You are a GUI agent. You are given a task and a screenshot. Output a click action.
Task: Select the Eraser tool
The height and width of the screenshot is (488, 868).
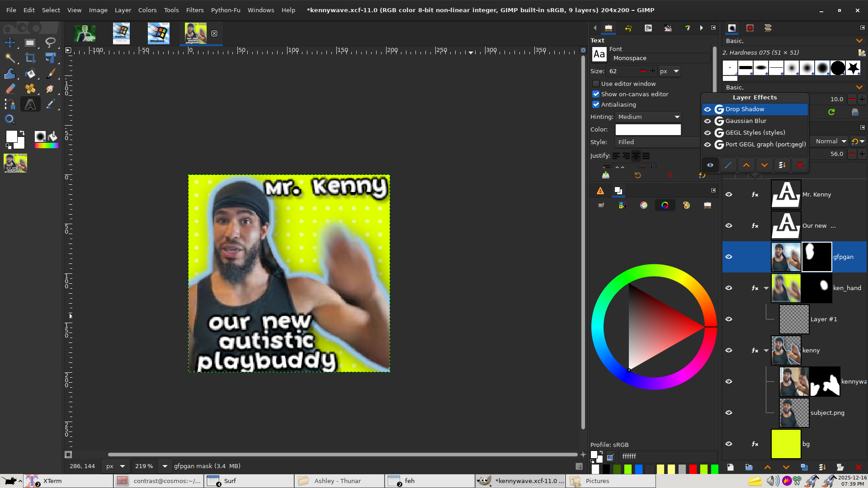coord(10,89)
